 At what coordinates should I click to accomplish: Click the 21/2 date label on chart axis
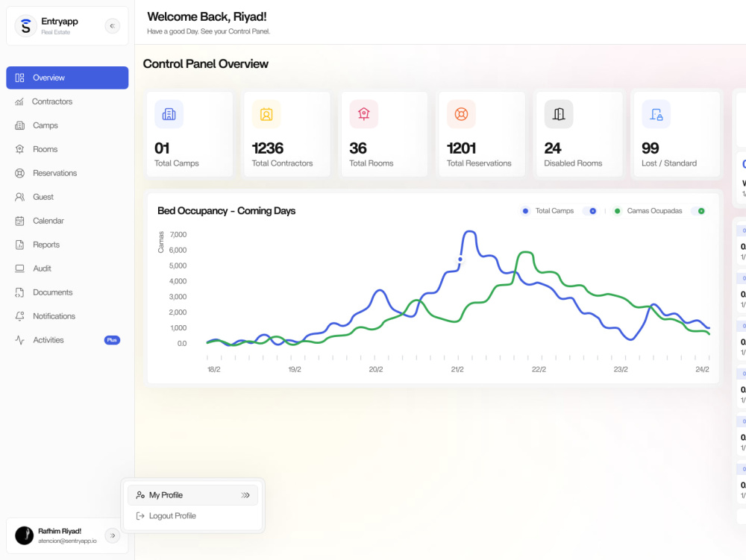pos(457,369)
